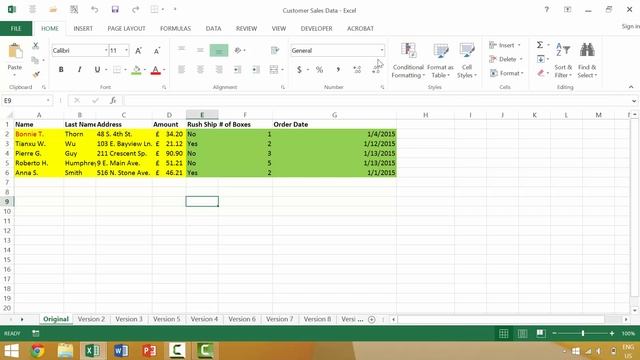Decrease font size with small A icon
640x360 pixels.
click(x=157, y=51)
